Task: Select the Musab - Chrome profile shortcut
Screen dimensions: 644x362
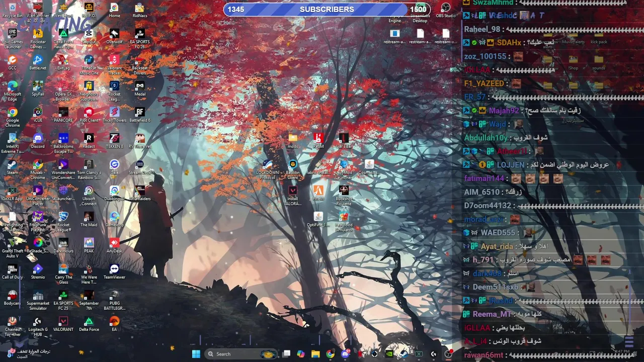Action: 38,169
